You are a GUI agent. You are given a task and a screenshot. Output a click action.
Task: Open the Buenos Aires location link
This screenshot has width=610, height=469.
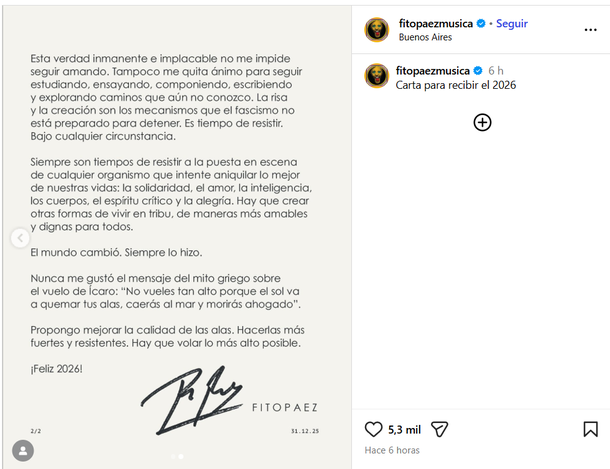pyautogui.click(x=425, y=37)
